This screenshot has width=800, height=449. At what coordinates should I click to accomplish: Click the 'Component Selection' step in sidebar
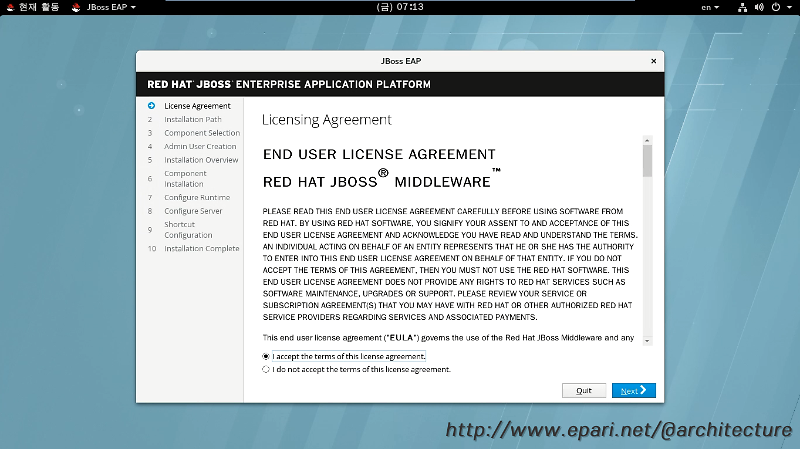202,133
